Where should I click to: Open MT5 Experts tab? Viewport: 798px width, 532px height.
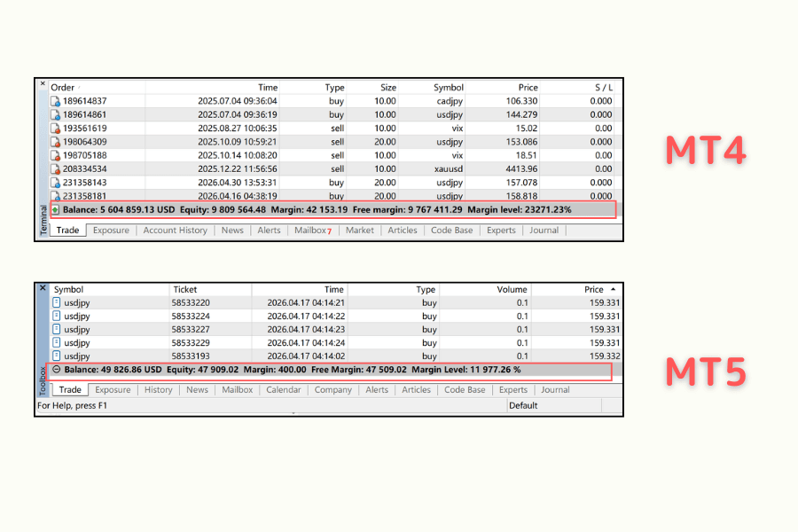(x=513, y=389)
